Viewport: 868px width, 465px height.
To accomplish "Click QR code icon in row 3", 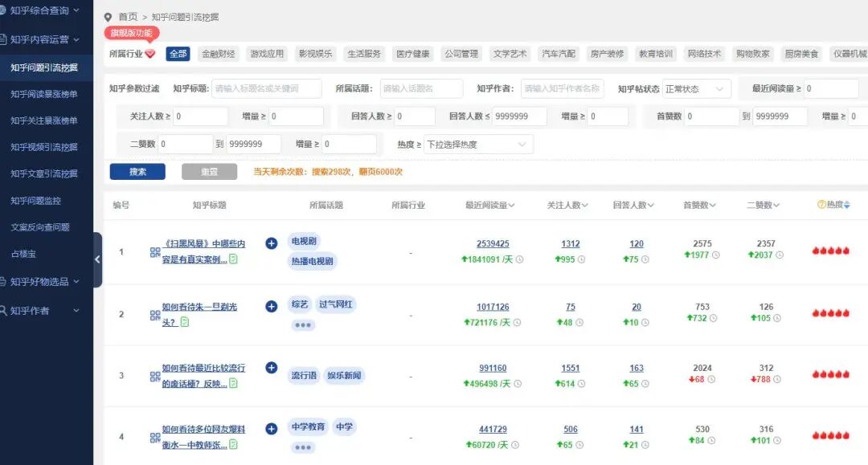I will 155,377.
